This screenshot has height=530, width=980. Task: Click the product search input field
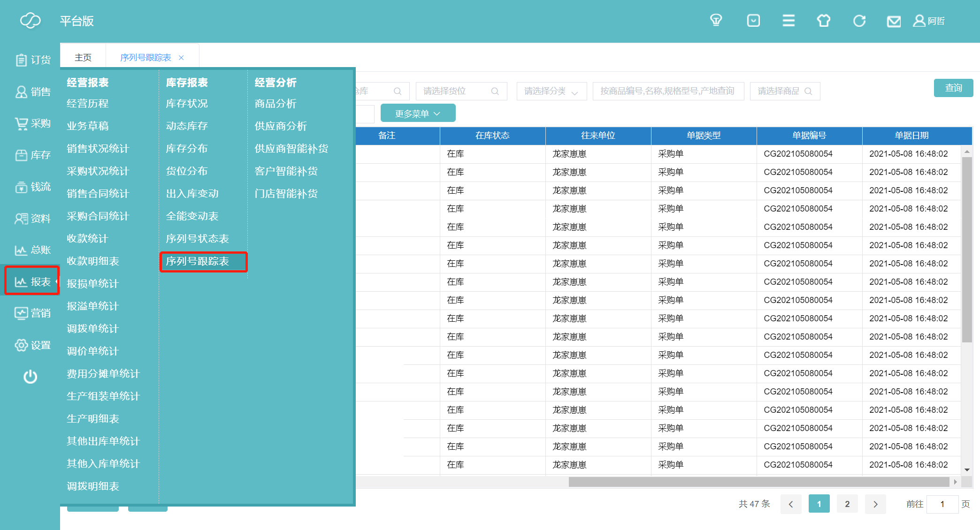pyautogui.click(x=668, y=91)
